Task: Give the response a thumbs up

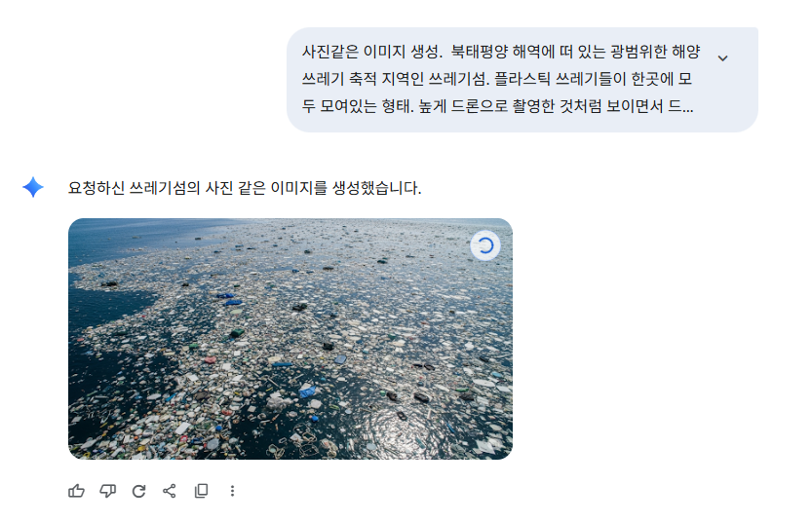Action: coord(76,491)
